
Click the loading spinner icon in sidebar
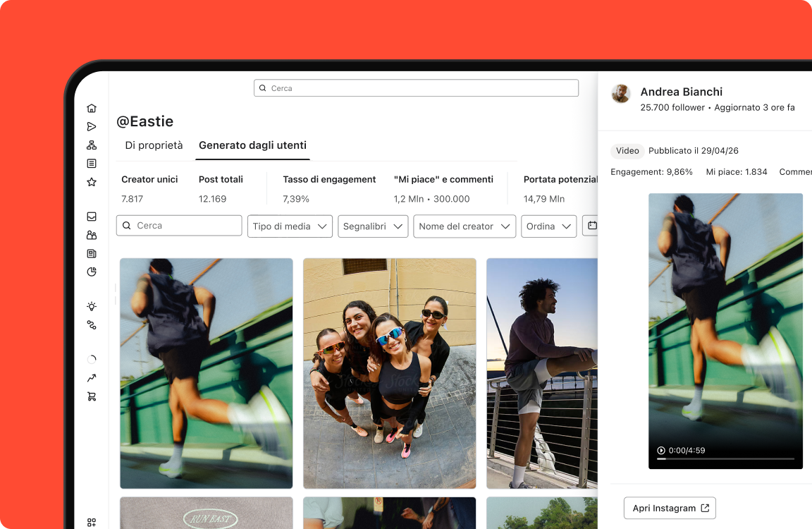click(92, 359)
